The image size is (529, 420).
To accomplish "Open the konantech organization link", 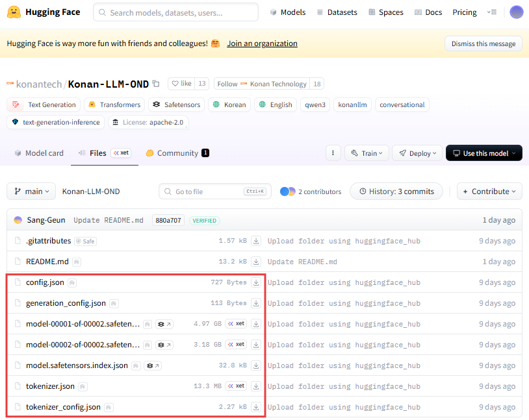I will click(39, 84).
